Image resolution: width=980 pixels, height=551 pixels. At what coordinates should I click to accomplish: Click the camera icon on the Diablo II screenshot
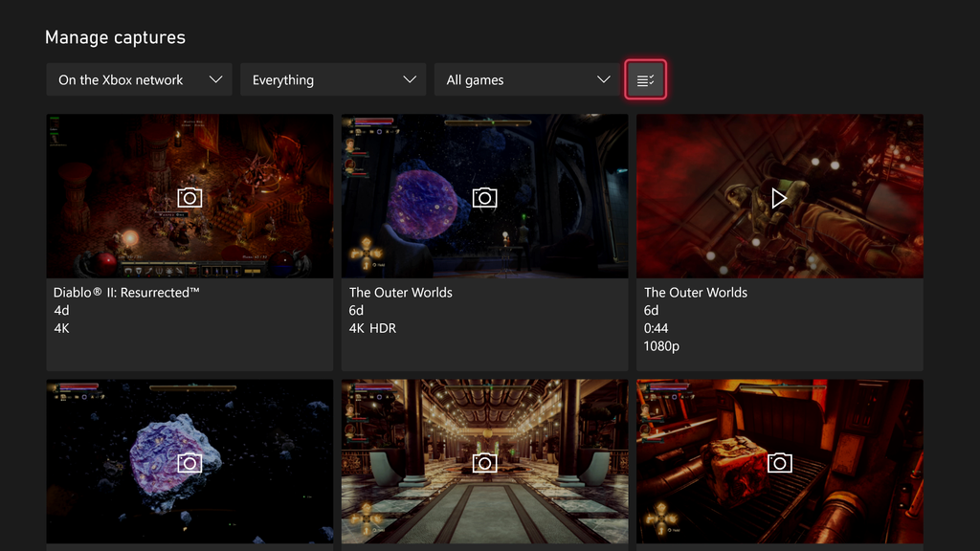coord(189,197)
